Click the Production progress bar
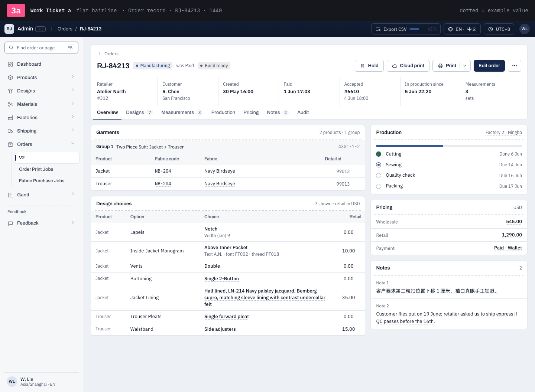The image size is (535, 392). [x=449, y=146]
